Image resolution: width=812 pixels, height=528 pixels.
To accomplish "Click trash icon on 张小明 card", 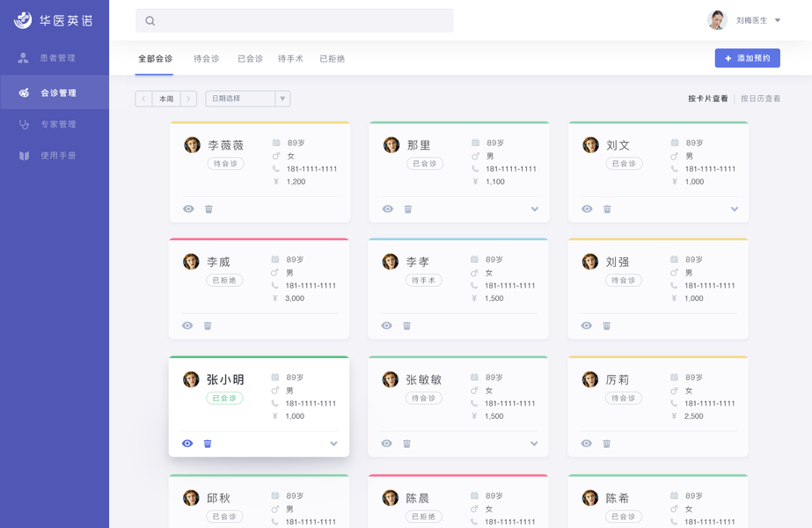I will (x=208, y=444).
